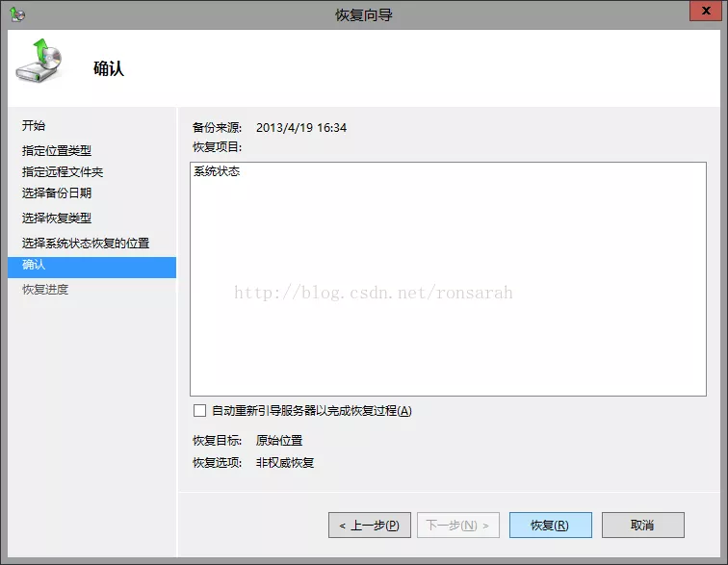
Task: Click the 上一步 button
Action: click(x=370, y=526)
